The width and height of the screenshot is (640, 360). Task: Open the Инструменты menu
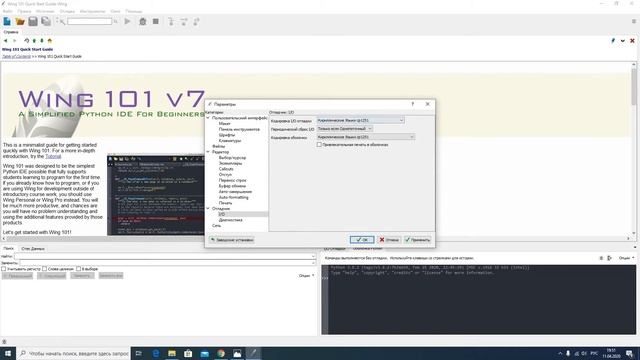[x=92, y=11]
